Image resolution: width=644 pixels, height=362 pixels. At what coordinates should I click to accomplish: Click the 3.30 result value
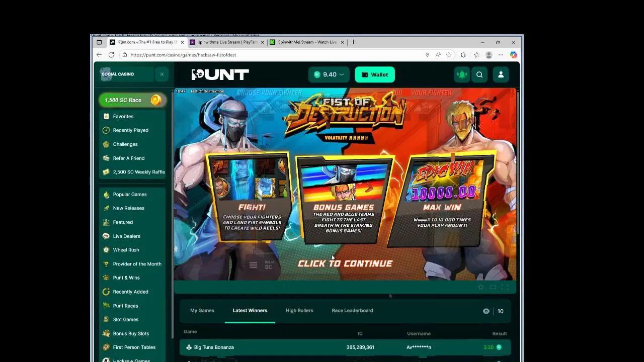488,347
